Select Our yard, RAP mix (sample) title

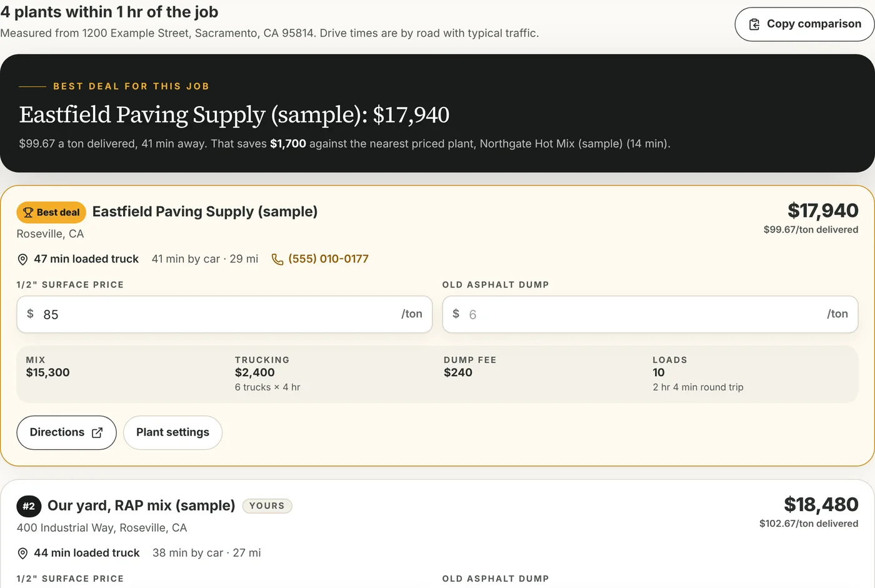tap(141, 506)
